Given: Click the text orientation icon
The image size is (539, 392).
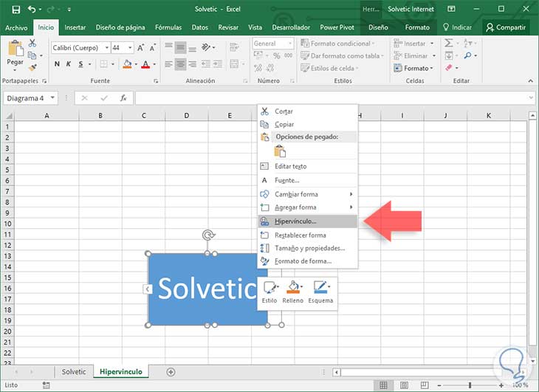Looking at the screenshot, I should tap(206, 47).
